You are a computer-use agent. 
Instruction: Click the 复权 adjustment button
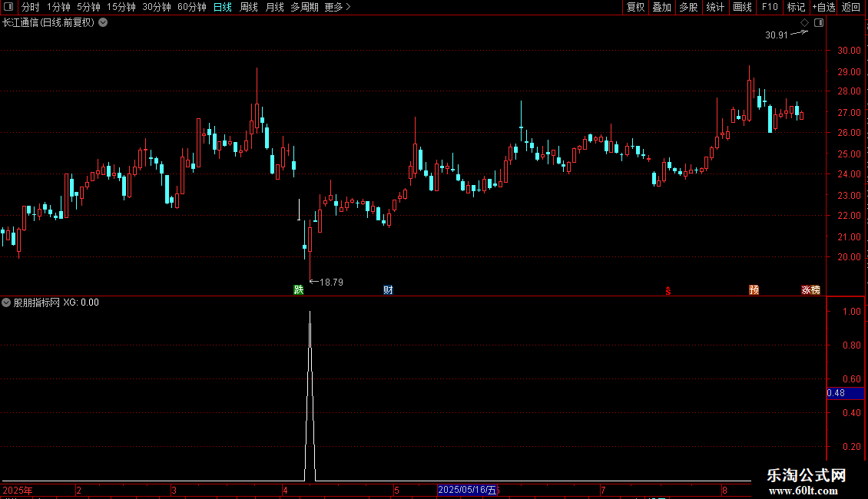[x=635, y=7]
